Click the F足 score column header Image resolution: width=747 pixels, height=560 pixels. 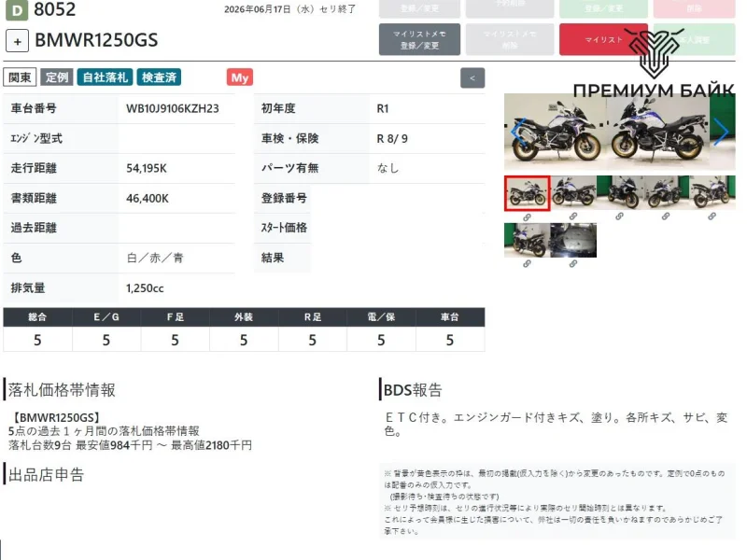[x=175, y=317]
